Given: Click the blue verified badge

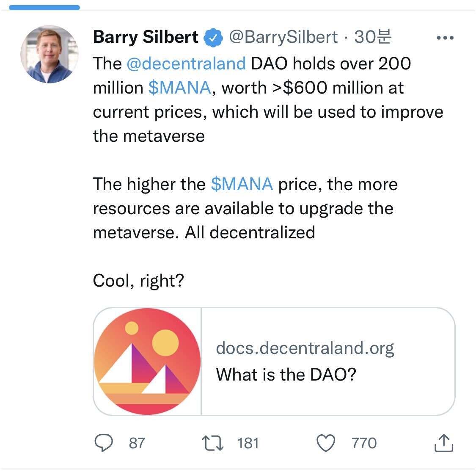Looking at the screenshot, I should 213,38.
